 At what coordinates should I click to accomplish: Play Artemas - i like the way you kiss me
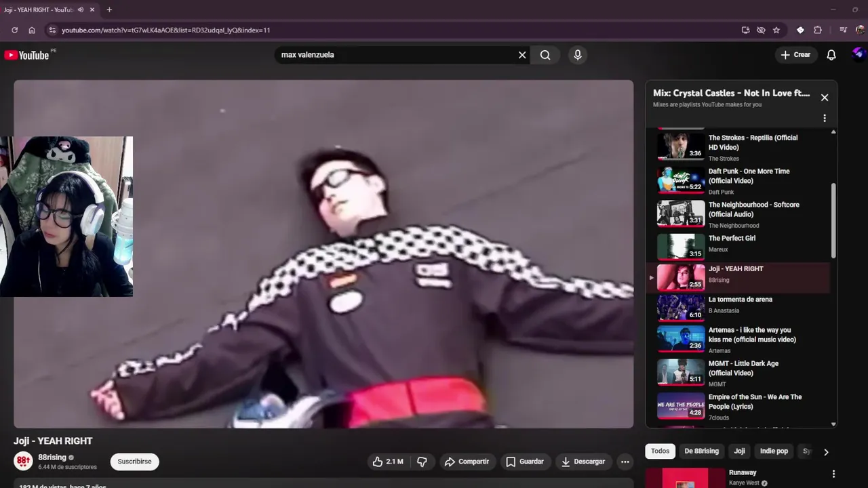point(739,340)
